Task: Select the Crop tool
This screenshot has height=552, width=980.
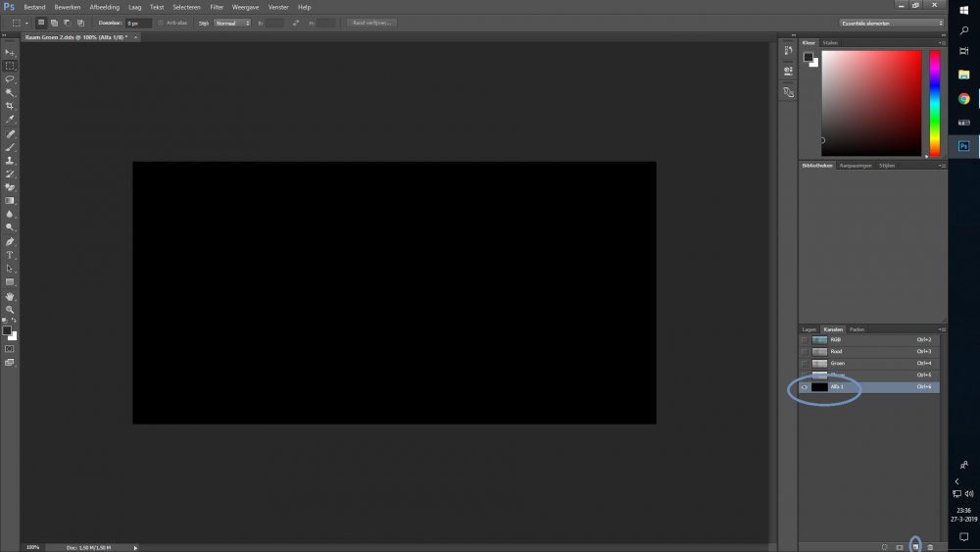Action: (10, 106)
